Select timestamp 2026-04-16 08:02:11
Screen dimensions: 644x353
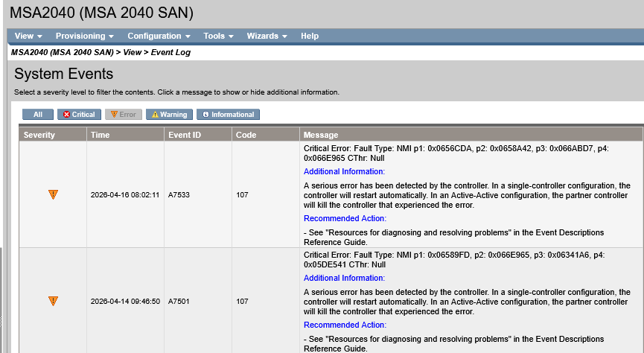pyautogui.click(x=125, y=195)
